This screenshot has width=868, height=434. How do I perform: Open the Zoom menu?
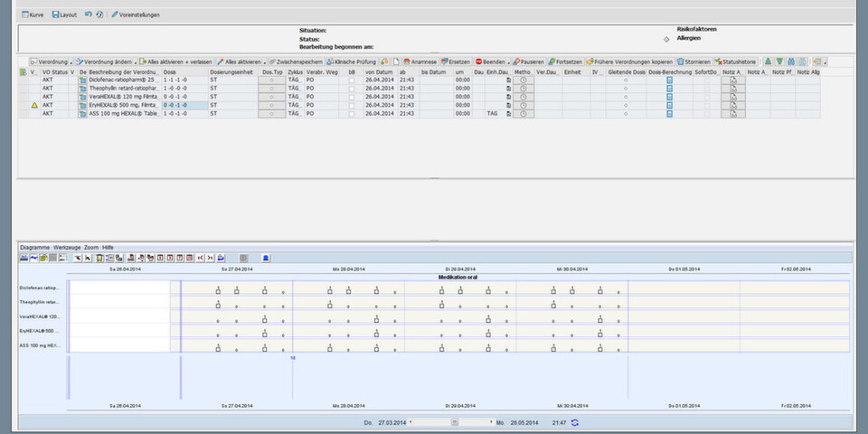92,247
